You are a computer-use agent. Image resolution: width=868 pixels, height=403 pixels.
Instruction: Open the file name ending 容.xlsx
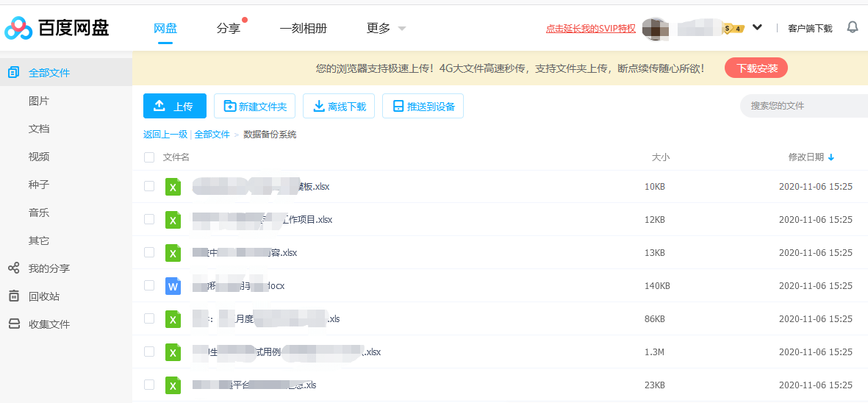pos(245,253)
